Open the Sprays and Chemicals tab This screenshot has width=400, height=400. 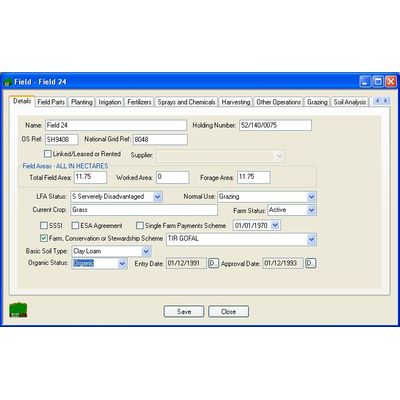pyautogui.click(x=186, y=102)
